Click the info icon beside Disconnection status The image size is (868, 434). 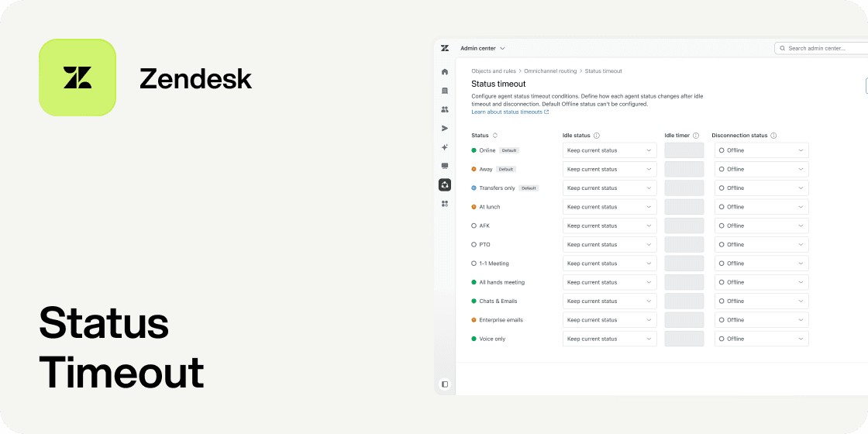tap(773, 136)
